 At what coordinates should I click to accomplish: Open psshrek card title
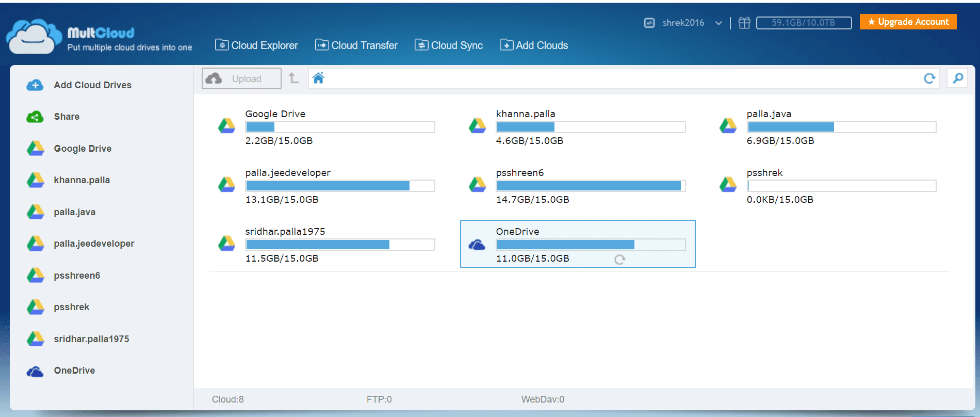coord(764,173)
